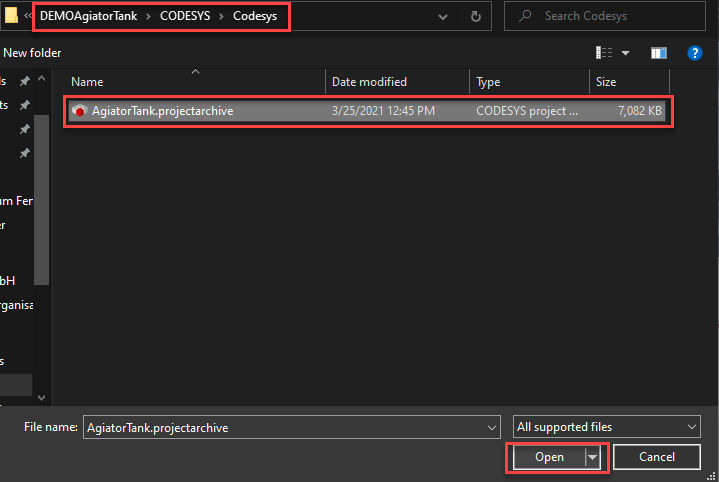Expand previous locations dropdown in address bar
The image size is (719, 482).
click(442, 17)
